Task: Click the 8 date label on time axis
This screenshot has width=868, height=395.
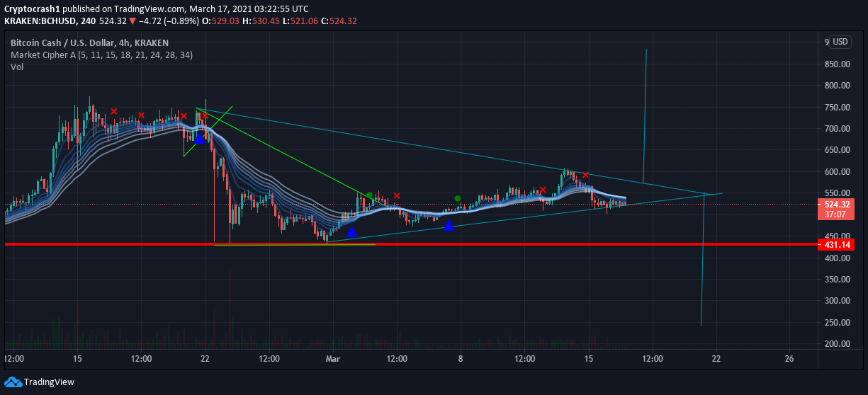Action: (x=461, y=359)
